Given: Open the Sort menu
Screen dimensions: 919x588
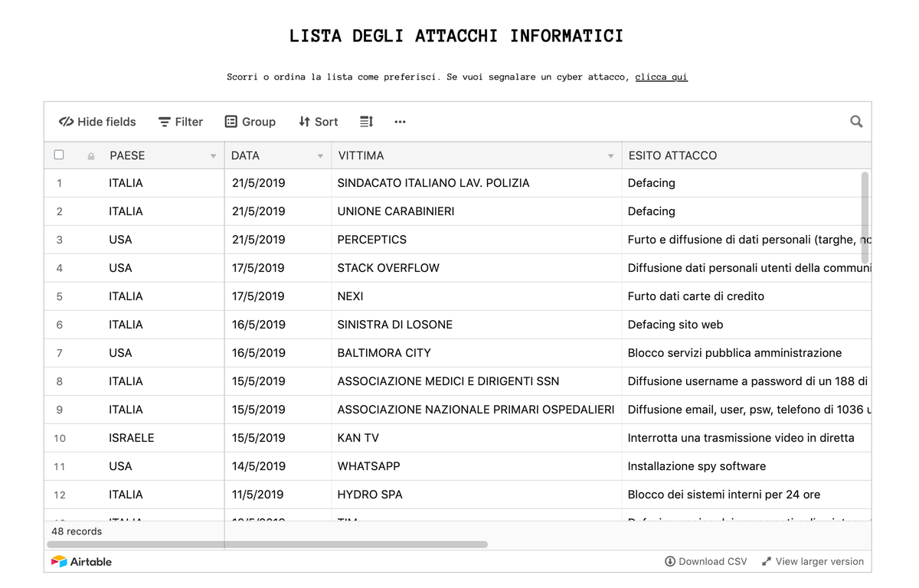Looking at the screenshot, I should coord(318,121).
